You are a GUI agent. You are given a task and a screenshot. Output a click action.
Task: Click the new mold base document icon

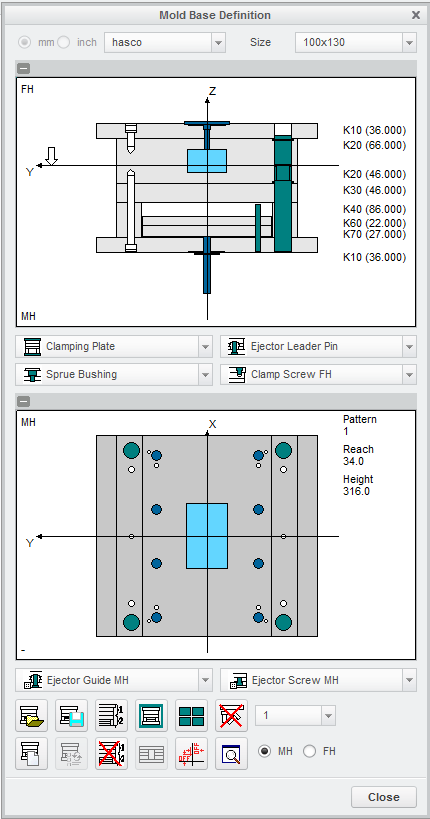click(31, 754)
